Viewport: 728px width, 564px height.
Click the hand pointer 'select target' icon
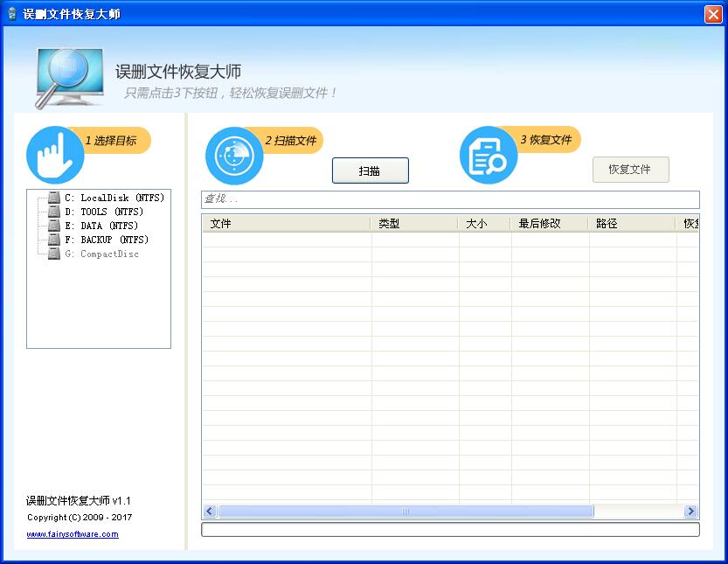pyautogui.click(x=55, y=156)
